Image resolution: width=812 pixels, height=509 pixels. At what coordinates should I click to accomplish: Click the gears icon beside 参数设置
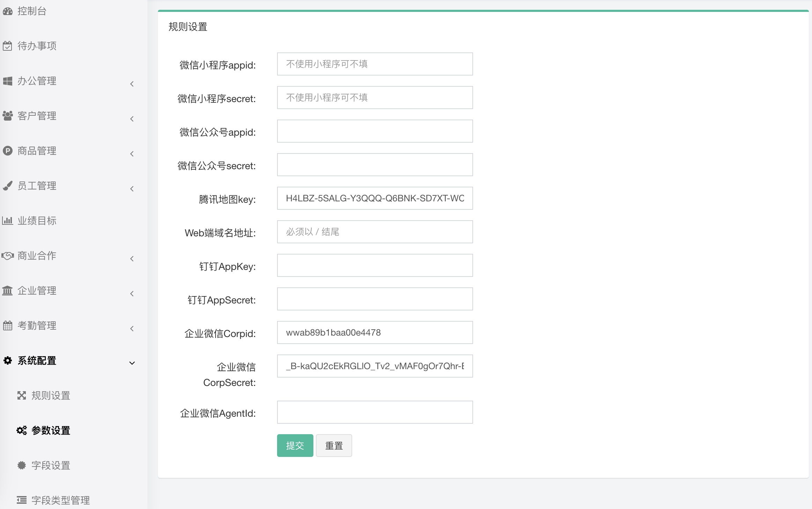click(x=22, y=430)
